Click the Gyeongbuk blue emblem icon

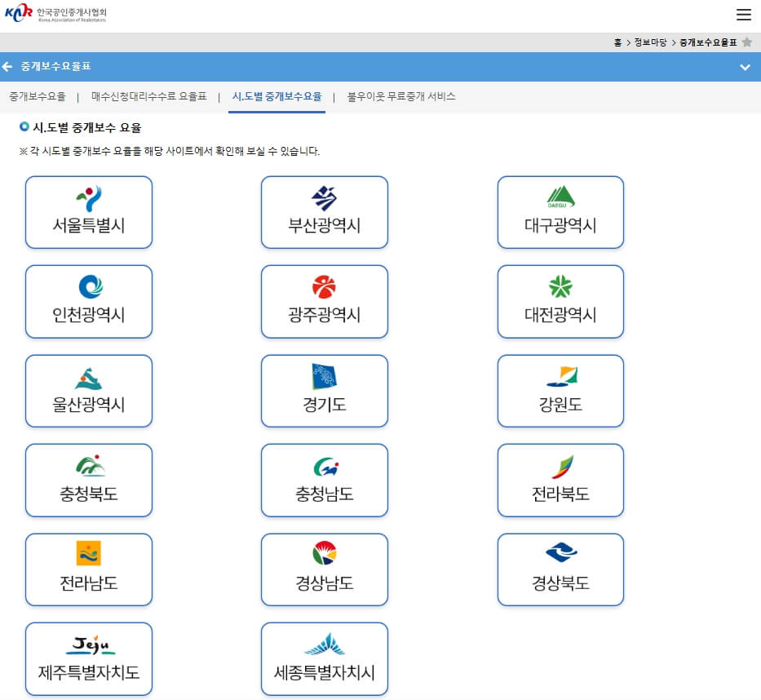pyautogui.click(x=561, y=552)
